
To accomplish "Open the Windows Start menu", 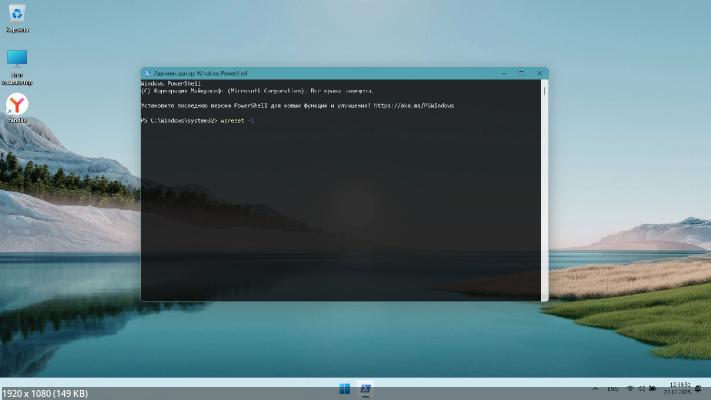I will (x=345, y=389).
